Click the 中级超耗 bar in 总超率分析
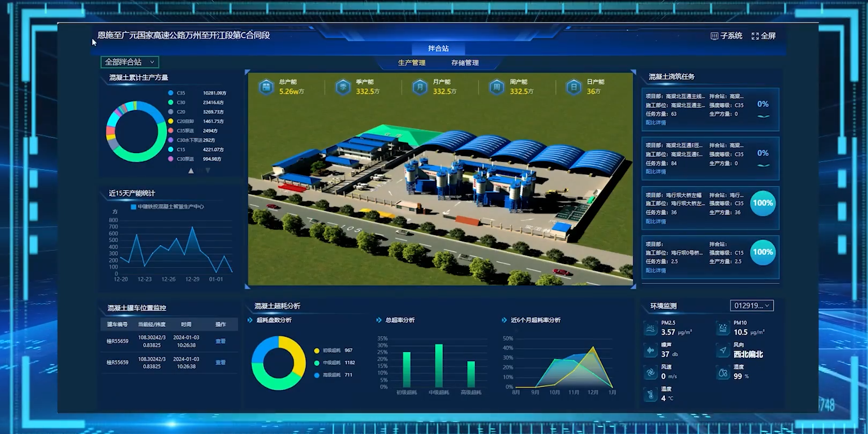The height and width of the screenshot is (434, 868). point(439,366)
